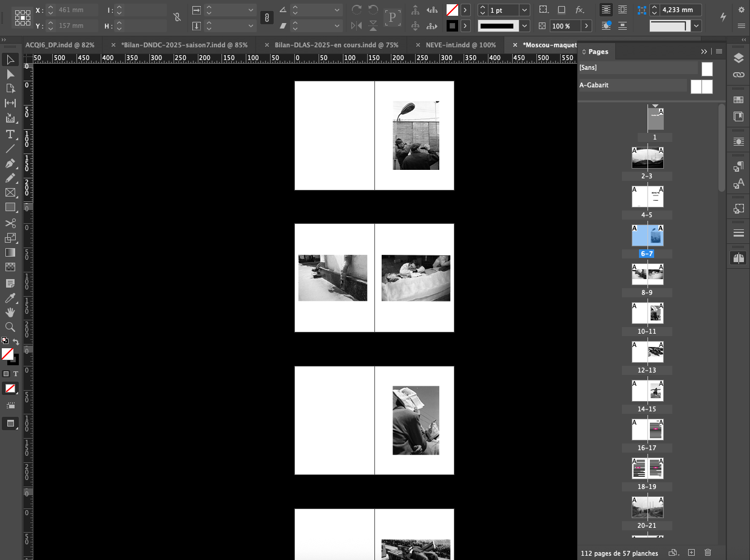Image resolution: width=750 pixels, height=560 pixels.
Task: Select the Free Transform tool
Action: click(x=10, y=238)
